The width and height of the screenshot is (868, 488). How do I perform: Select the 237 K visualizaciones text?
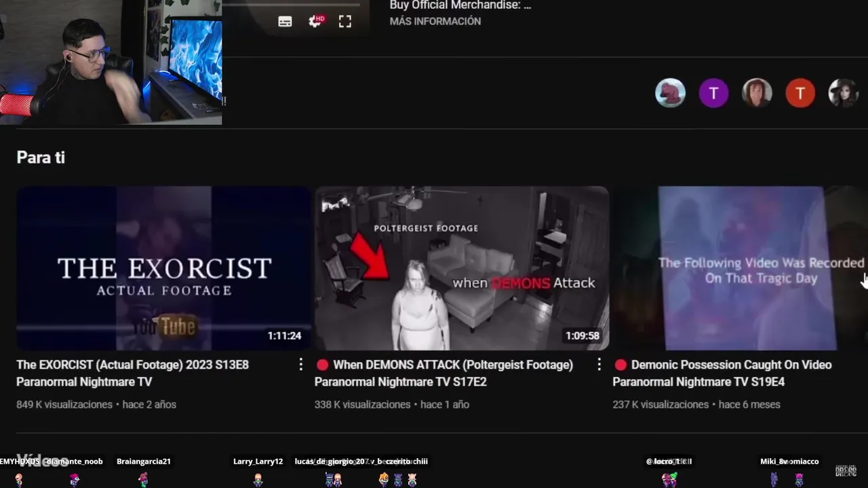[x=660, y=405]
